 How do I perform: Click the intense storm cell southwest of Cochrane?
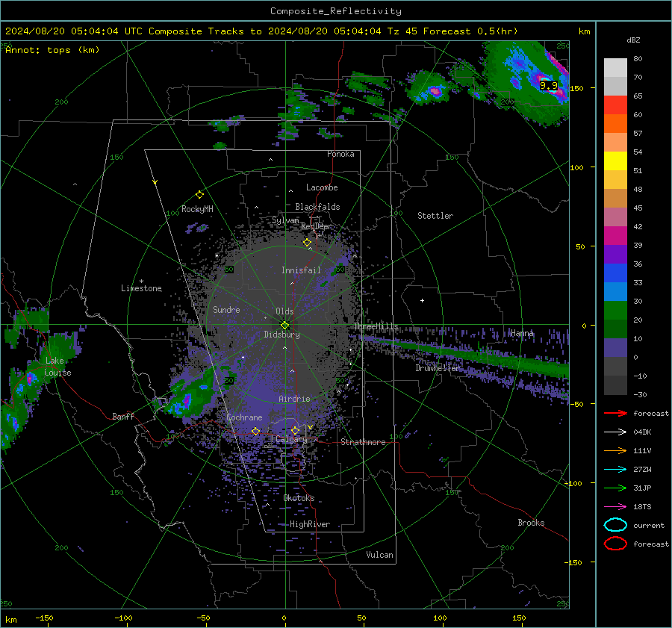(x=187, y=402)
